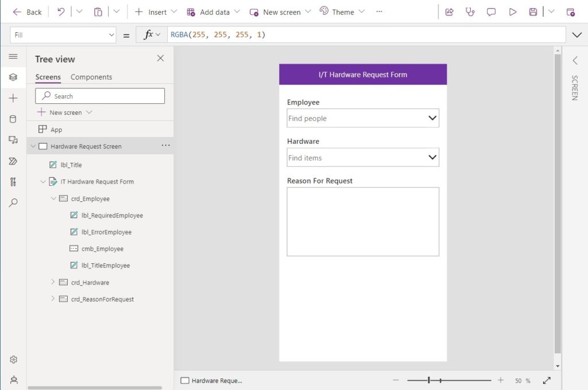This screenshot has width=588, height=390.
Task: Open the Data pane cylinder icon
Action: point(13,119)
